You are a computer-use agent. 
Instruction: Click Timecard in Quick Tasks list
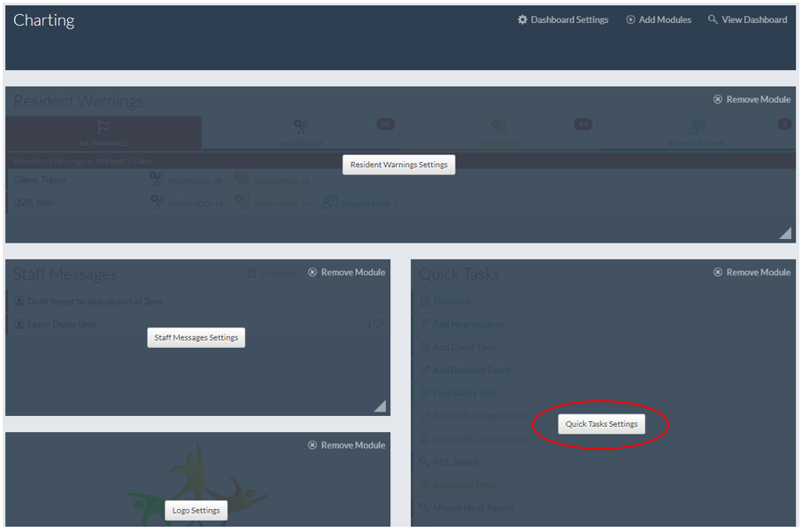click(x=451, y=302)
